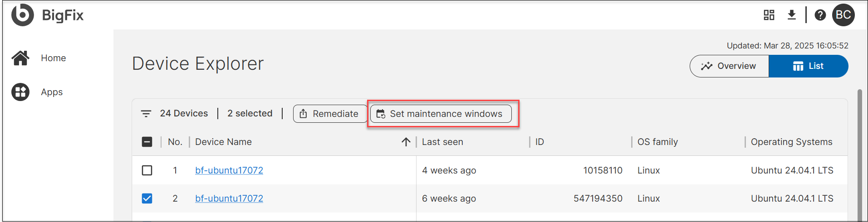Click the Remediate button
The height and width of the screenshot is (222, 868).
click(x=330, y=114)
